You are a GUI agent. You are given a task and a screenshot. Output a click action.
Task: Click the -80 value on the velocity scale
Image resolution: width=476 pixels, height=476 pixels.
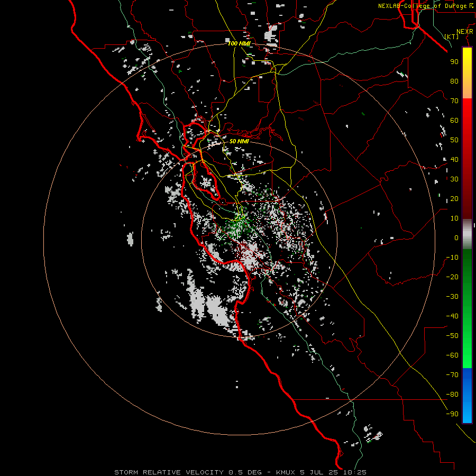452,395
